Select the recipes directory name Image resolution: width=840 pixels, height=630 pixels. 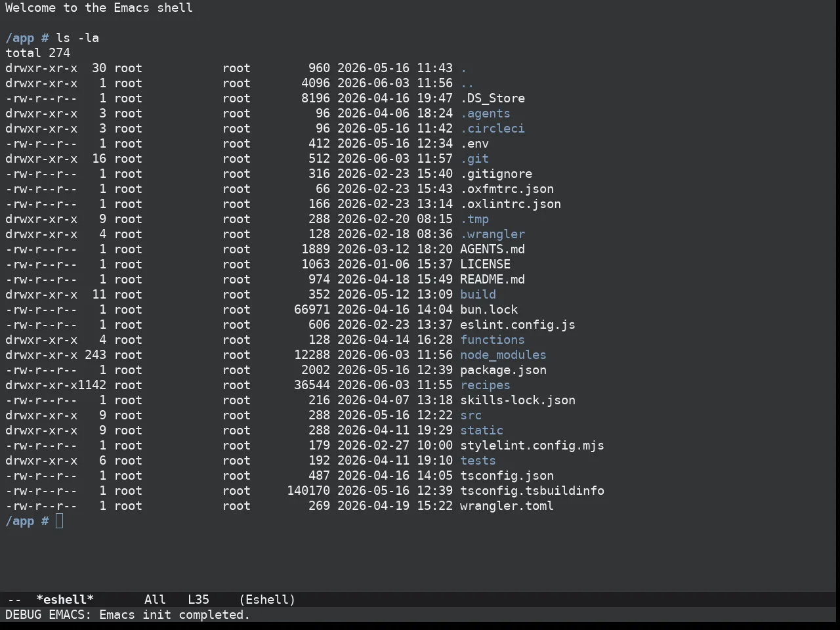tap(485, 385)
